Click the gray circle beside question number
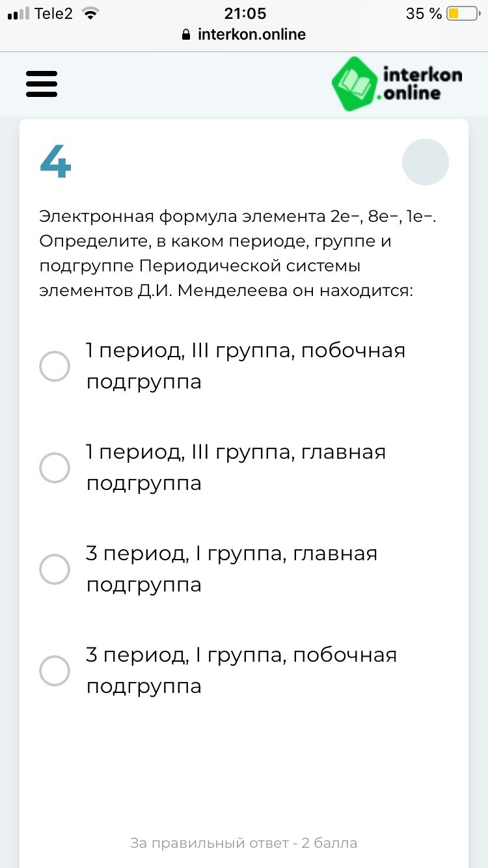The height and width of the screenshot is (868, 488). pos(426,162)
